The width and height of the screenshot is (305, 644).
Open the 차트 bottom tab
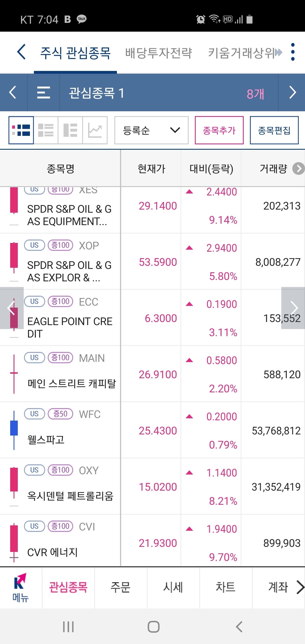tap(226, 587)
